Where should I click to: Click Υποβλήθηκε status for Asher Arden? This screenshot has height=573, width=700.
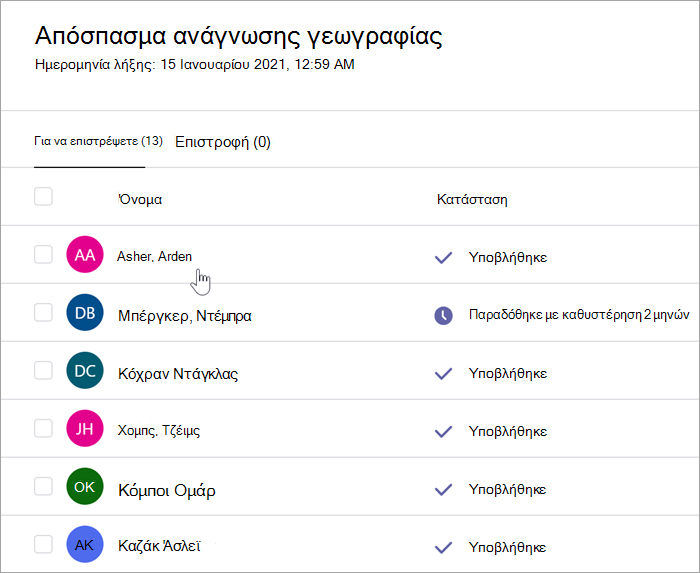(508, 257)
